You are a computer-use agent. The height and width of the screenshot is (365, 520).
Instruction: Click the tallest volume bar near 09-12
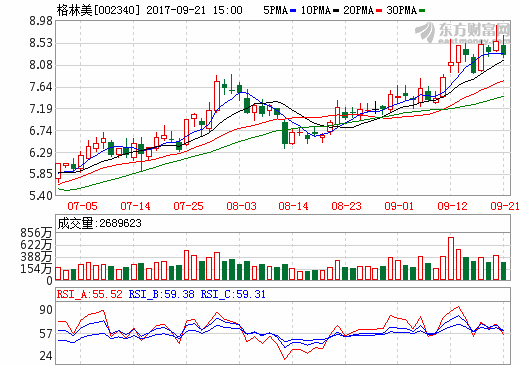click(451, 259)
